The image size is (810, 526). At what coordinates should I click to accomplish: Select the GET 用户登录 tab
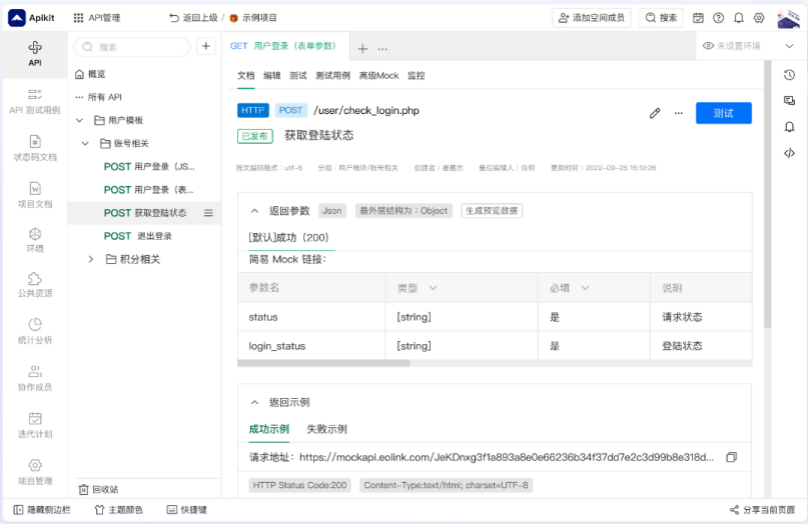click(283, 46)
